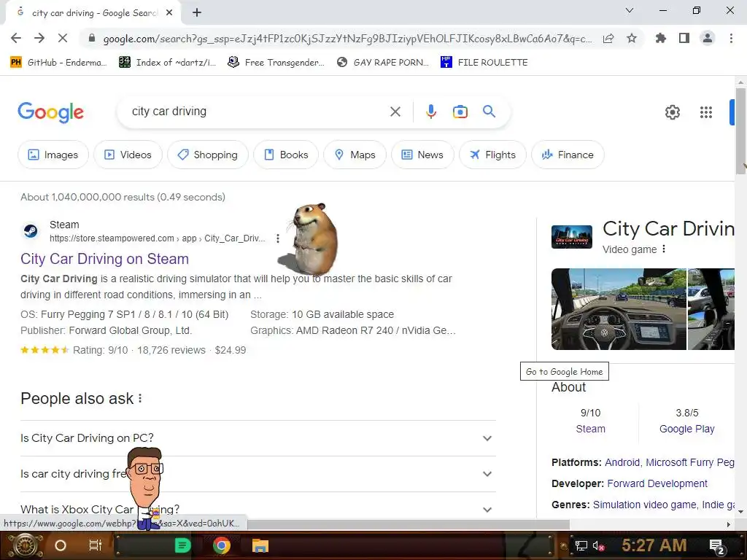Open the Simulation video game genre link
This screenshot has width=747, height=560.
[645, 505]
